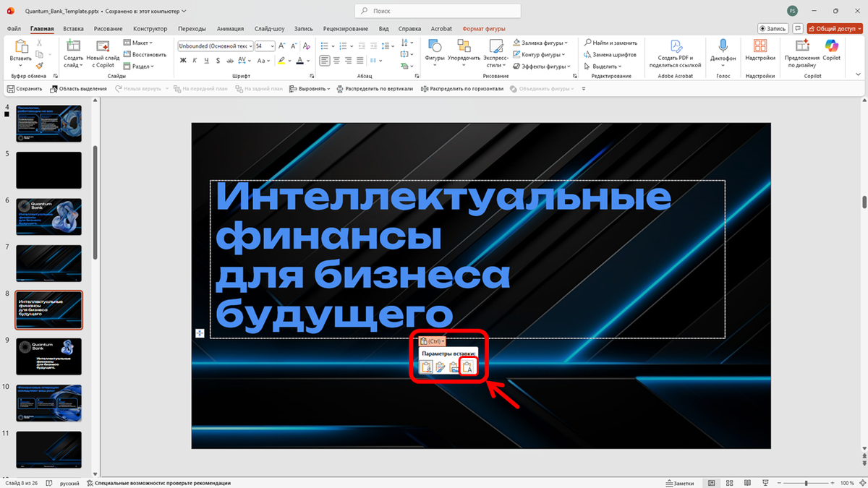Toggle bold formatting with the Ж icon
The height and width of the screenshot is (488, 868).
[x=183, y=61]
